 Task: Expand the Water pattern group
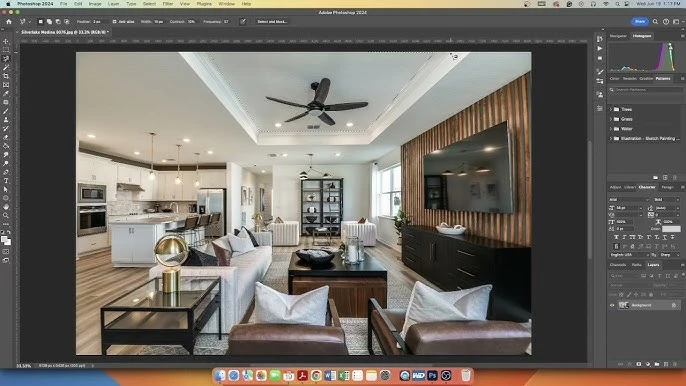[x=611, y=129]
